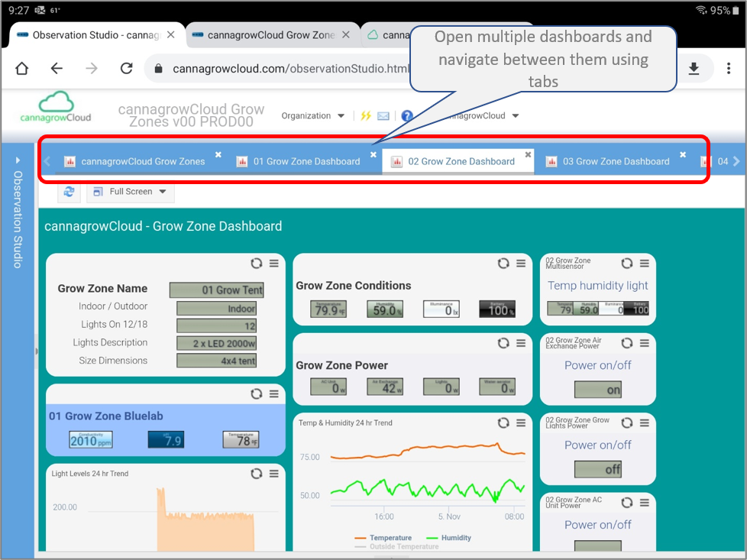Open the mail envelope icon in header
The image size is (747, 560).
(383, 116)
